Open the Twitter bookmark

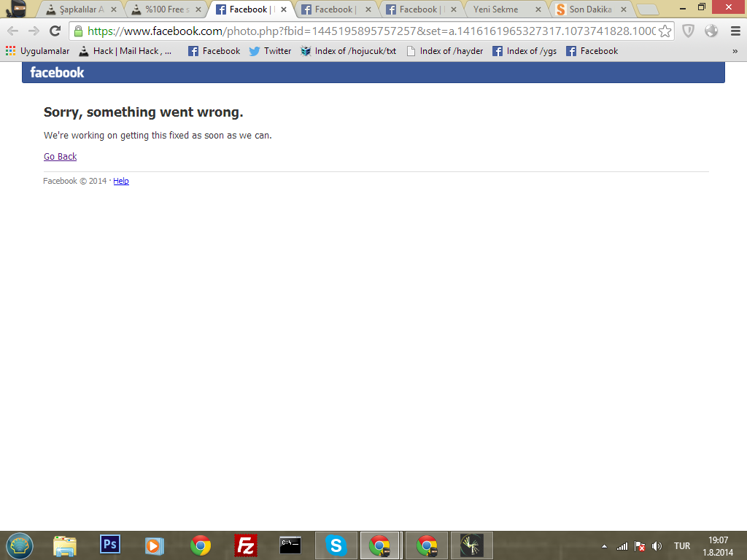(x=270, y=51)
